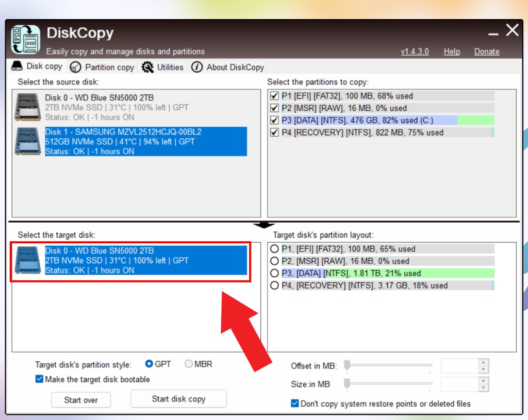Uncheck source partition P2 MSR RAW
Viewport: 528px width, 420px height.
coord(274,108)
